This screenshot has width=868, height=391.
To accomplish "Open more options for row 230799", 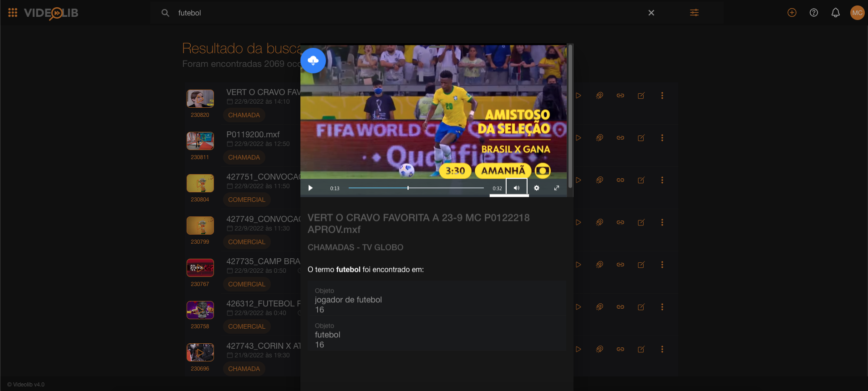I will coord(662,222).
